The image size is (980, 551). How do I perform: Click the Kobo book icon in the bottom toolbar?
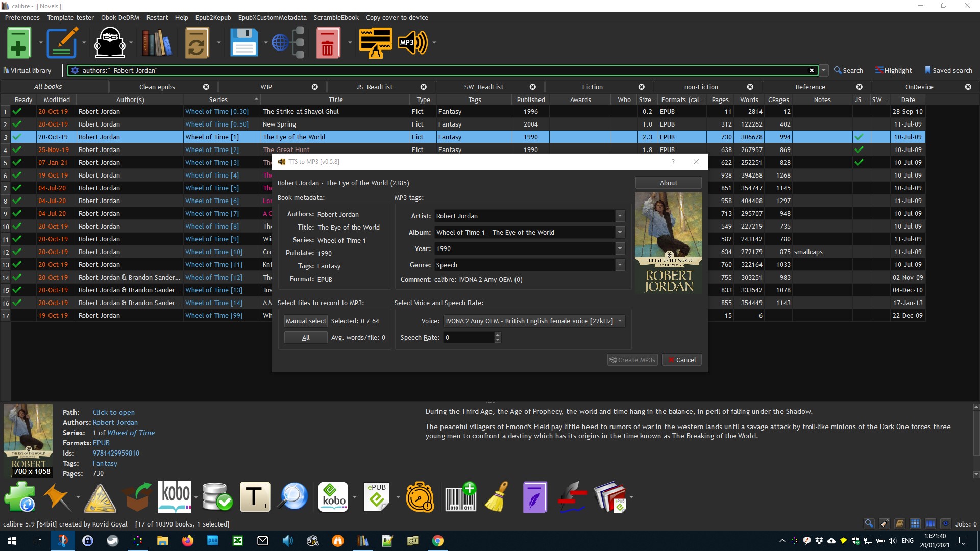(x=175, y=497)
